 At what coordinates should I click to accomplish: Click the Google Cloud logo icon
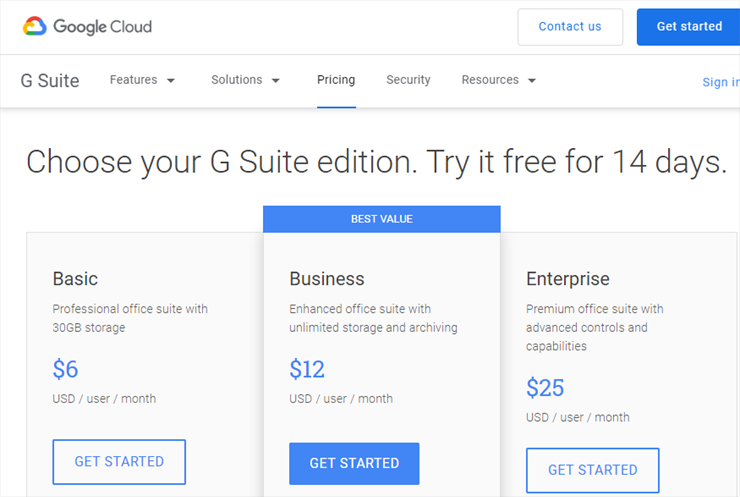34,26
